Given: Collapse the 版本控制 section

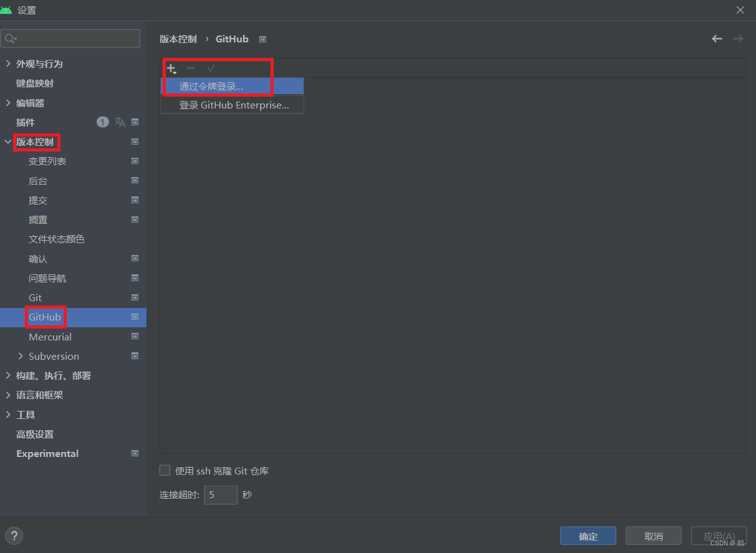Looking at the screenshot, I should [8, 142].
